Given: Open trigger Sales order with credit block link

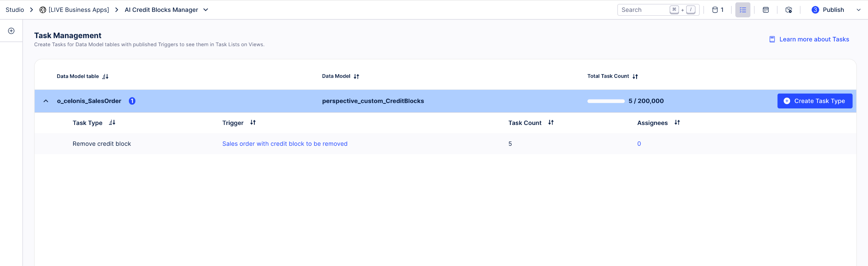Looking at the screenshot, I should [285, 144].
